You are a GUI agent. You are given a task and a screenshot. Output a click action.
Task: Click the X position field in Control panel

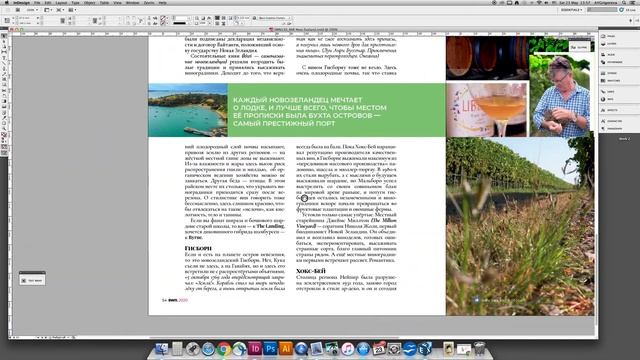[28, 18]
